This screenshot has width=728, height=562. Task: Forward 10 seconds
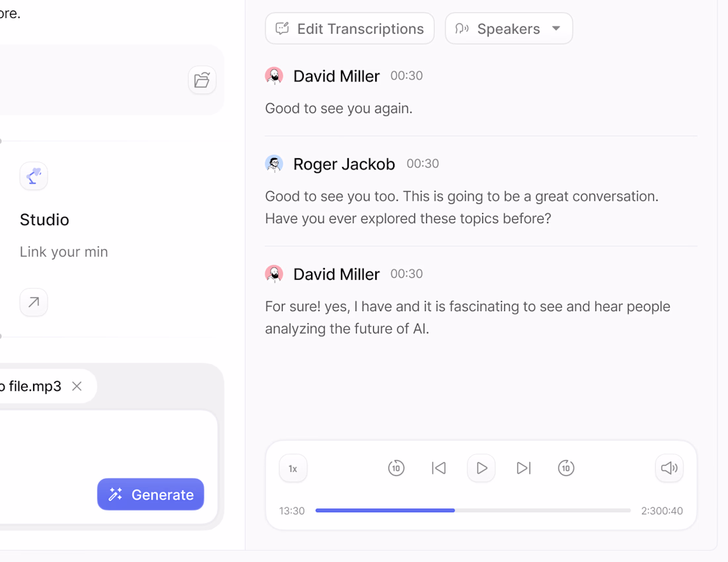[566, 468]
